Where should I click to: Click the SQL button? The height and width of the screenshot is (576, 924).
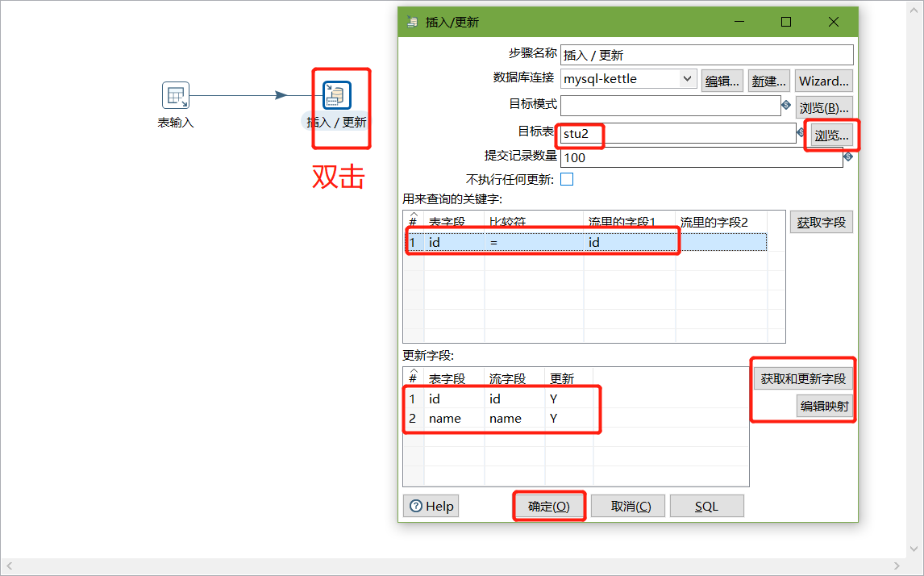point(706,506)
